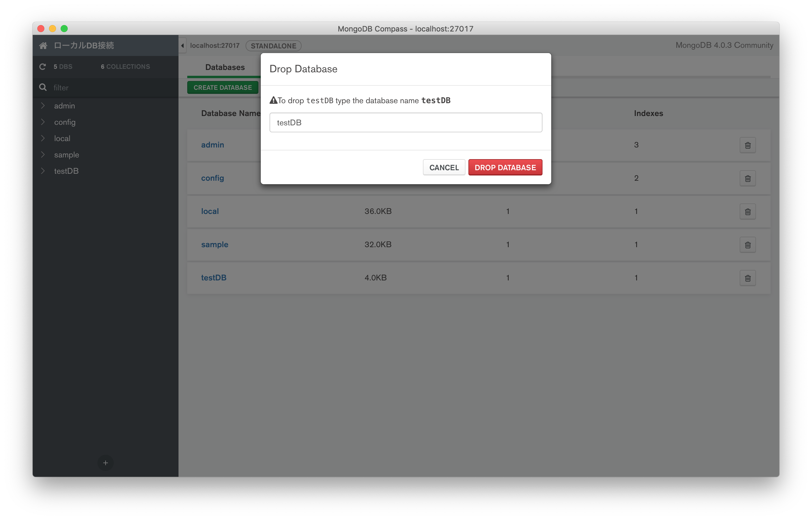Image resolution: width=812 pixels, height=520 pixels.
Task: Click trash icon for testDB database
Action: (x=748, y=278)
